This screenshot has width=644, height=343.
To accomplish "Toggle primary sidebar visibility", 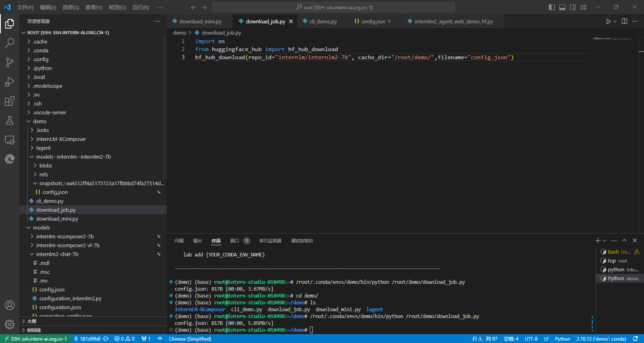I will click(552, 7).
